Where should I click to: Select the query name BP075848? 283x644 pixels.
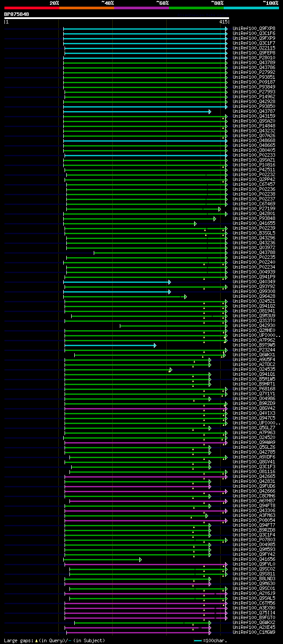17,14
